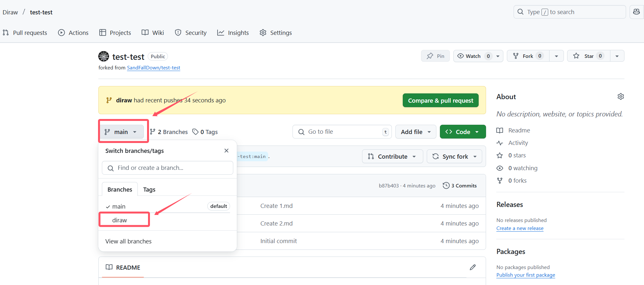Switch to the diraw branch
The image size is (644, 285).
(x=168, y=220)
